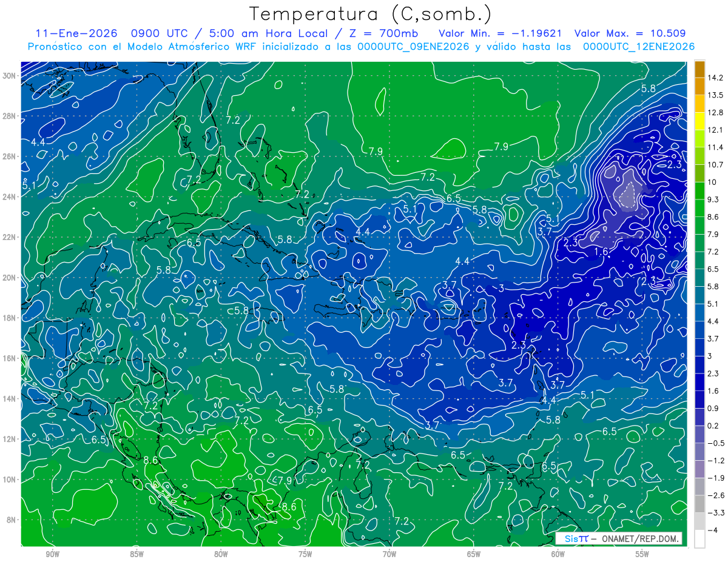Click the colorbar label "-4"
The width and height of the screenshot is (728, 562).
(712, 530)
